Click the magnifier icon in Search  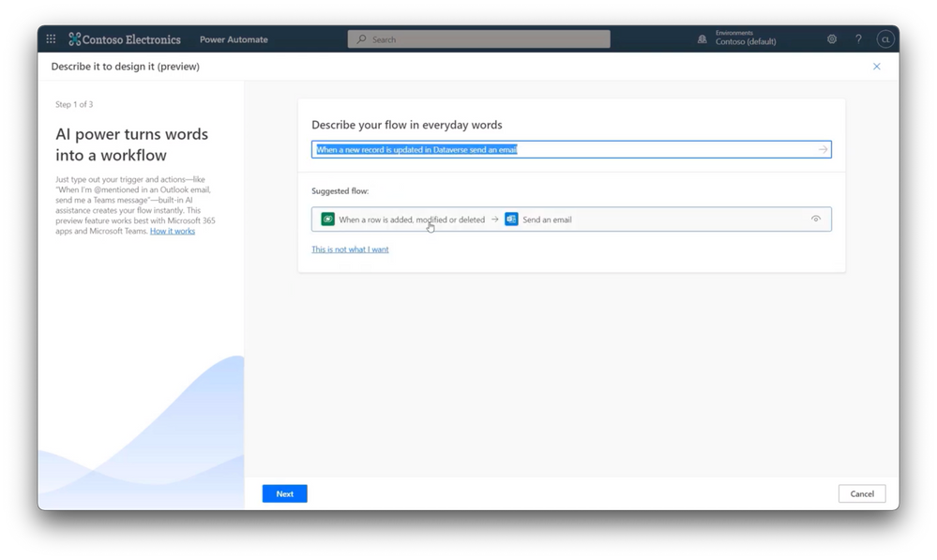361,39
